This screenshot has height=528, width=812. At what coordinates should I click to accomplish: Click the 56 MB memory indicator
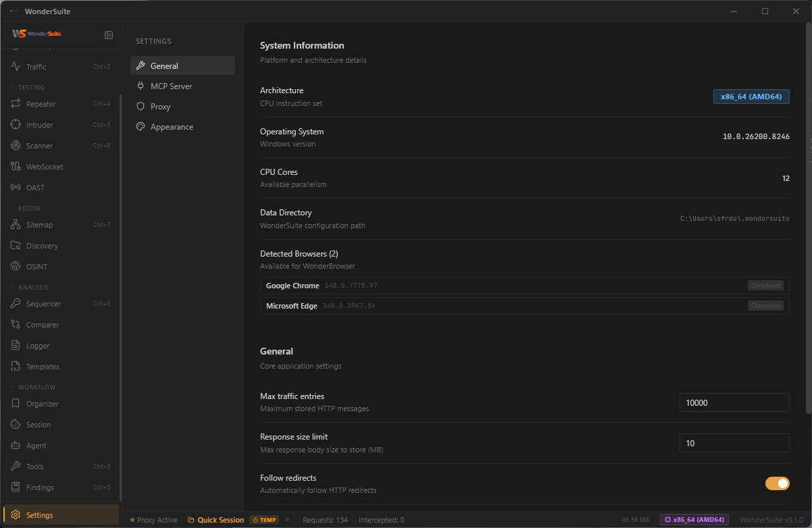pyautogui.click(x=636, y=520)
